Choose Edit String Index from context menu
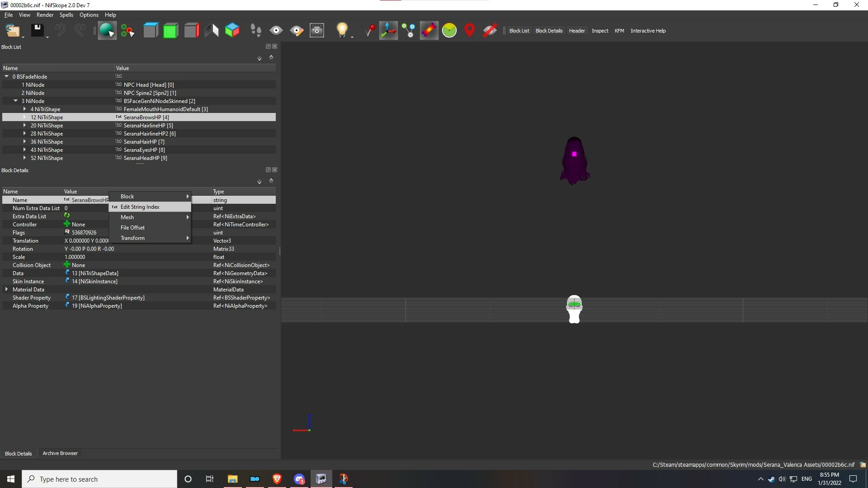The image size is (868, 488). click(x=150, y=207)
